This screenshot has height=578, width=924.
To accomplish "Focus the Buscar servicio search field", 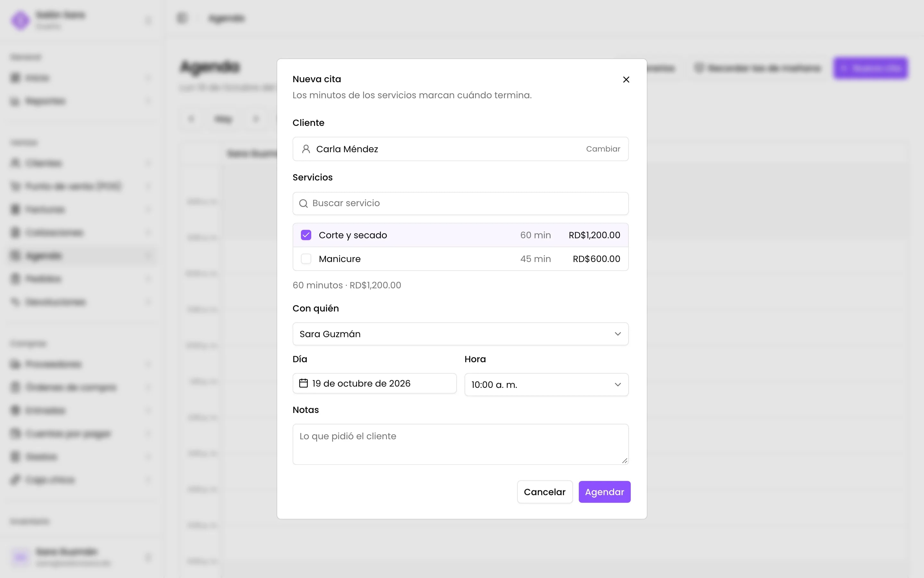I will tap(460, 203).
